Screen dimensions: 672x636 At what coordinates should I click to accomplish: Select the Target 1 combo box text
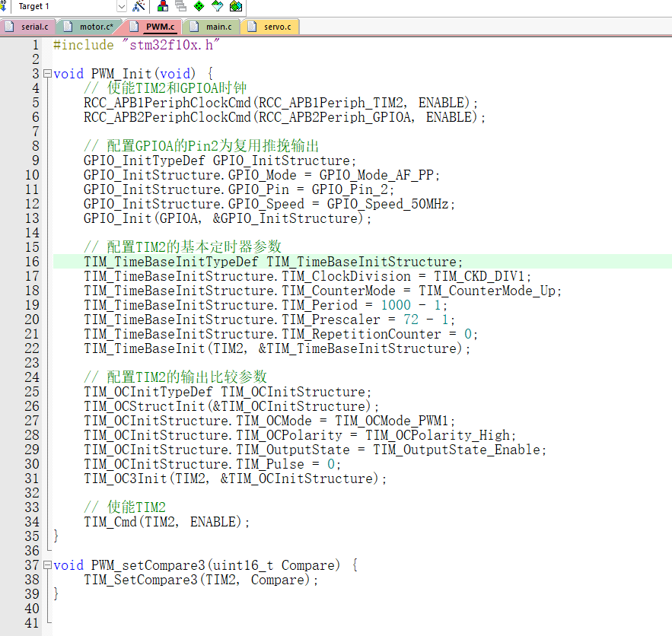tap(33, 6)
